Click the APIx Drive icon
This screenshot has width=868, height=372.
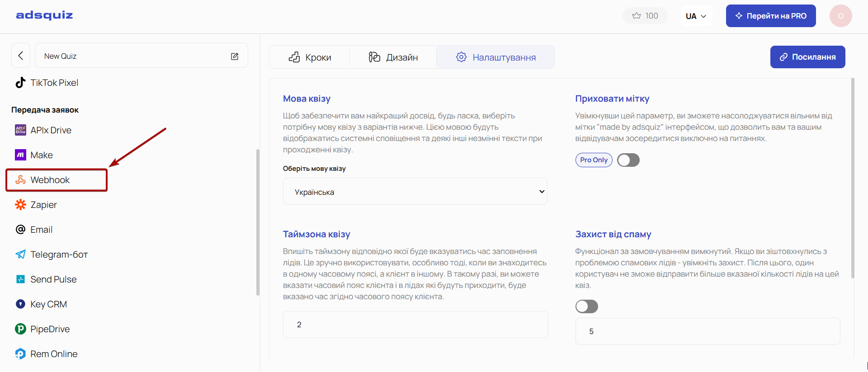pos(20,130)
